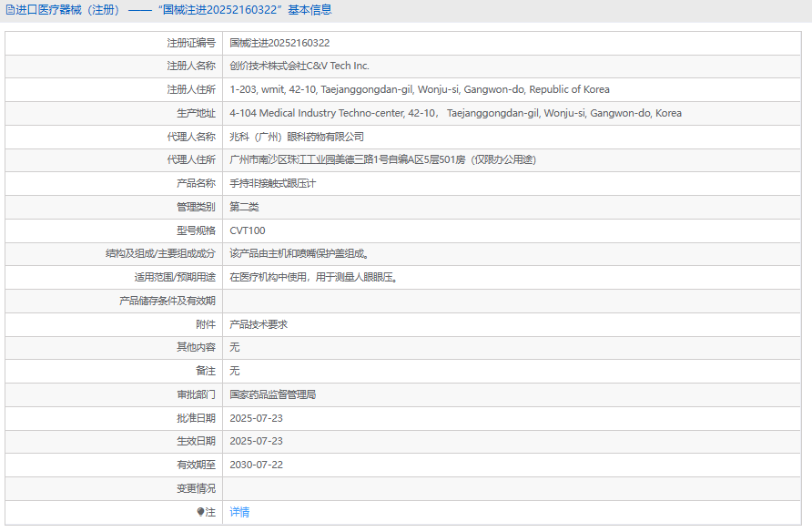The height and width of the screenshot is (532, 812).
Task: Click the product name 手持非接触式眼压计
Action: tap(272, 184)
